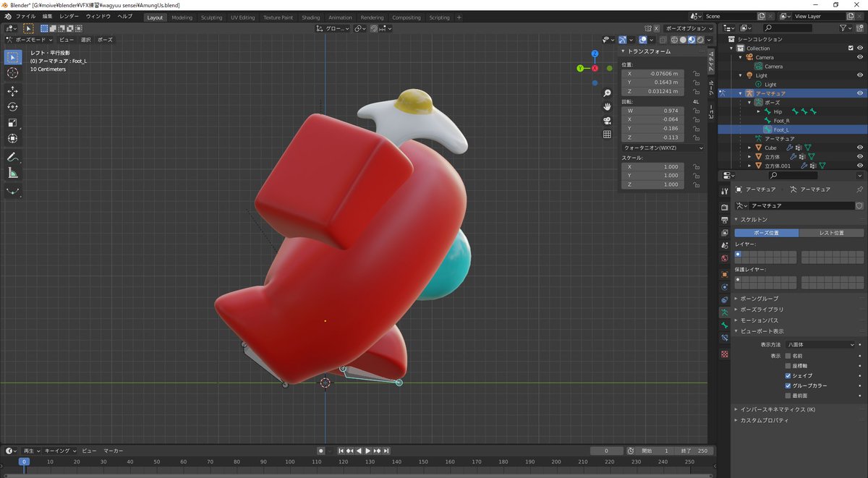Open the Bone properties tab icon
The width and height of the screenshot is (868, 478).
tap(724, 325)
